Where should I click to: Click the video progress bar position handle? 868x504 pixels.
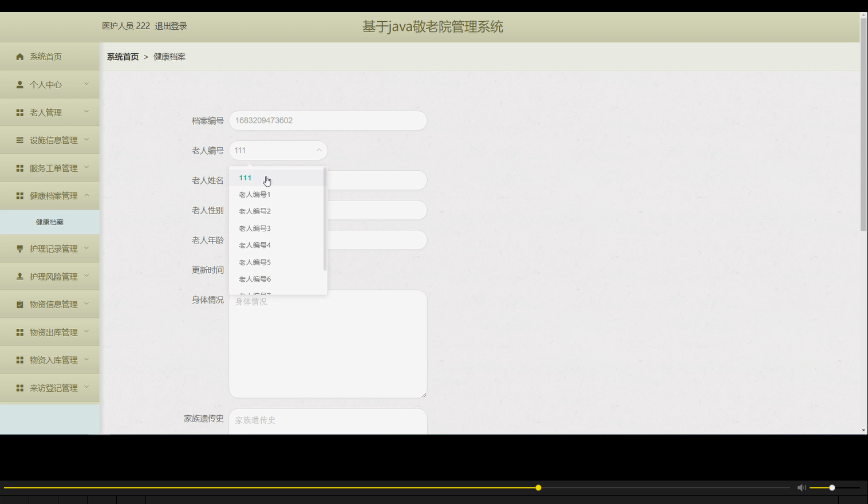(538, 487)
